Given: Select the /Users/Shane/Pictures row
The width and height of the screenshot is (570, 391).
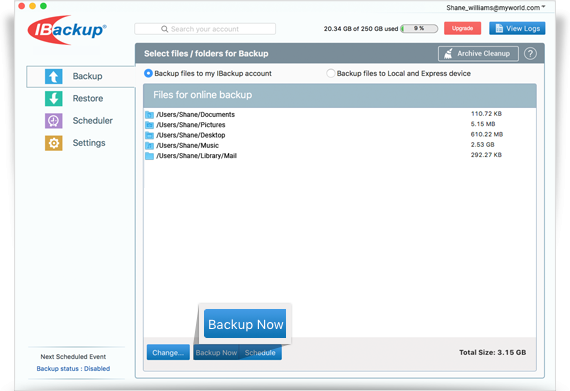Looking at the screenshot, I should (x=340, y=125).
